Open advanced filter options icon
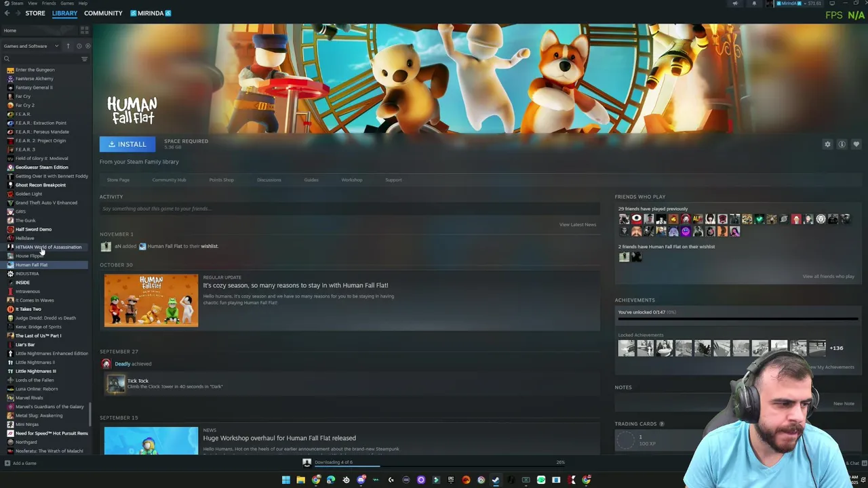 click(84, 59)
